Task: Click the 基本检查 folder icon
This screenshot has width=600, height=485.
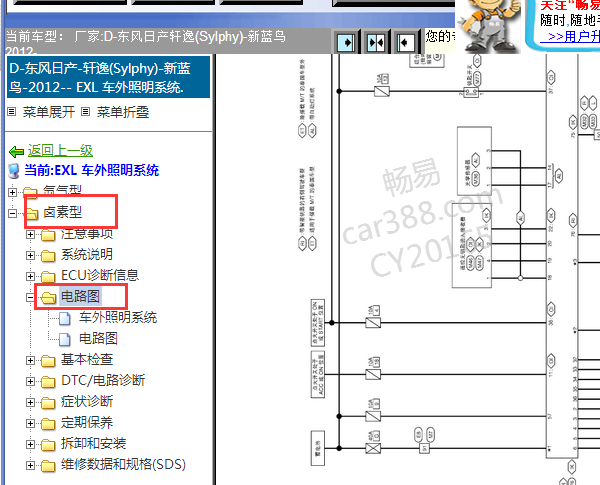Action: (48, 360)
